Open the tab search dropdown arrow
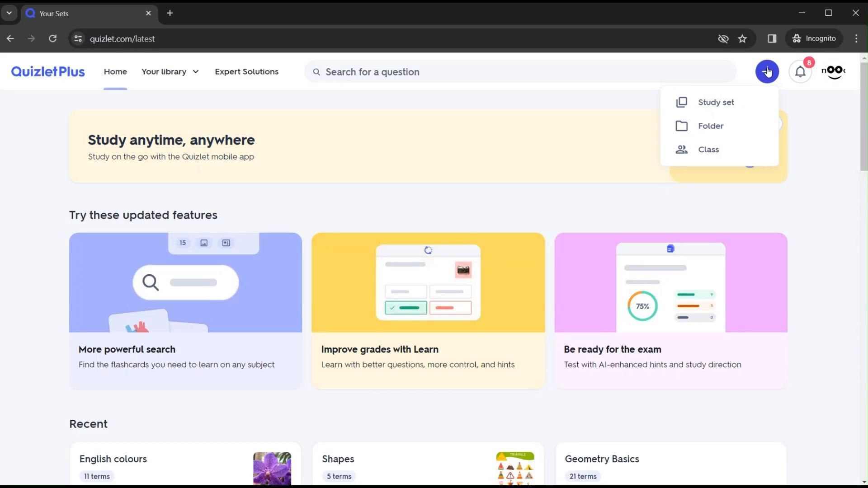 click(9, 13)
